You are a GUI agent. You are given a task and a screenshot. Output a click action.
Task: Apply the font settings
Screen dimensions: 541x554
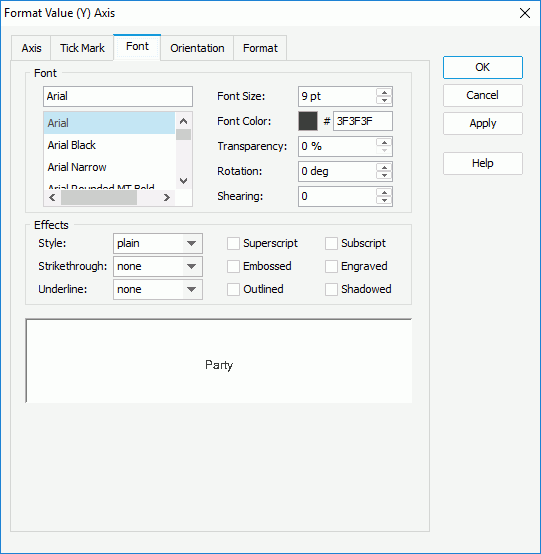483,123
